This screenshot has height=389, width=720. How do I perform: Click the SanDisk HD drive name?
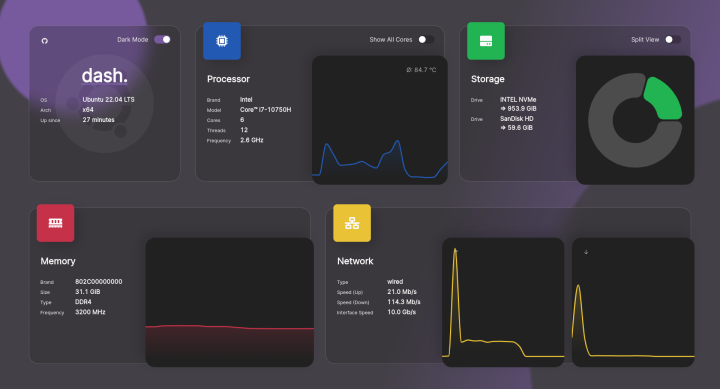coord(517,118)
